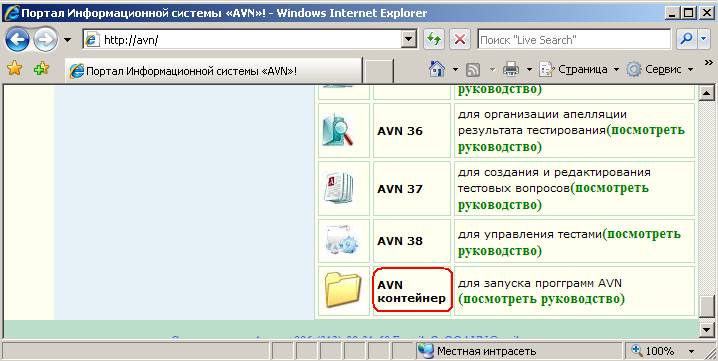
Task: Click the 100% zoom level button
Action: click(659, 351)
